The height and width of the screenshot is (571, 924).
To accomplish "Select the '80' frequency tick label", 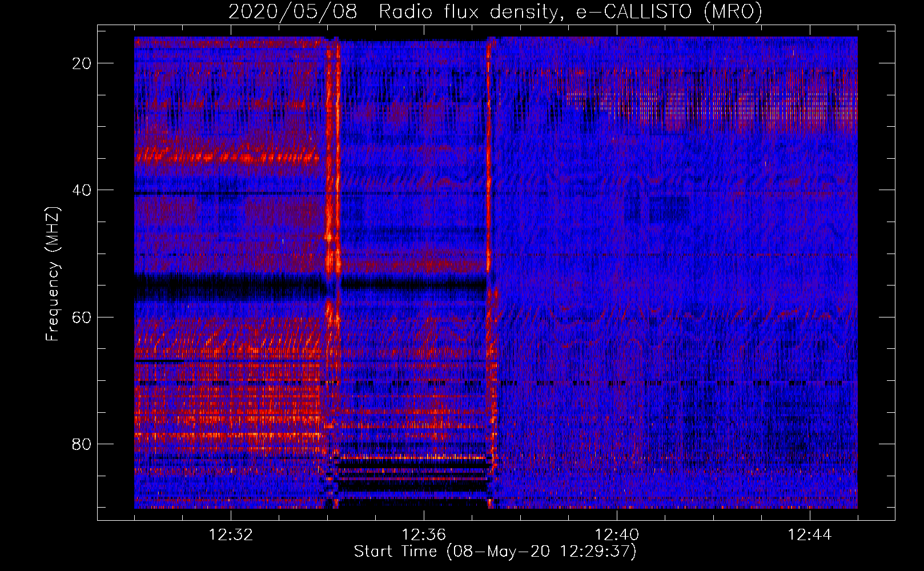I will (82, 444).
